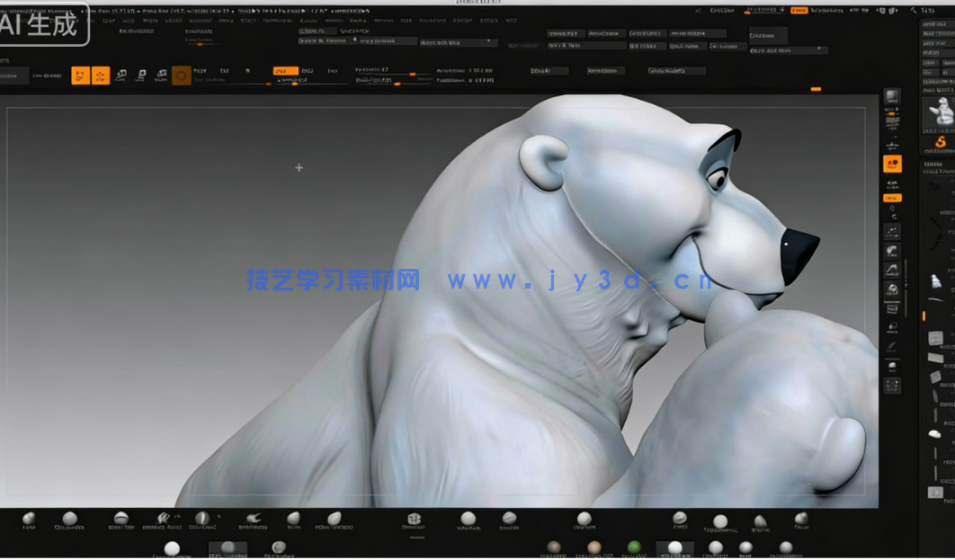955x560 pixels.
Task: Click the Rotate icon on the top shelf
Action: coord(161,76)
